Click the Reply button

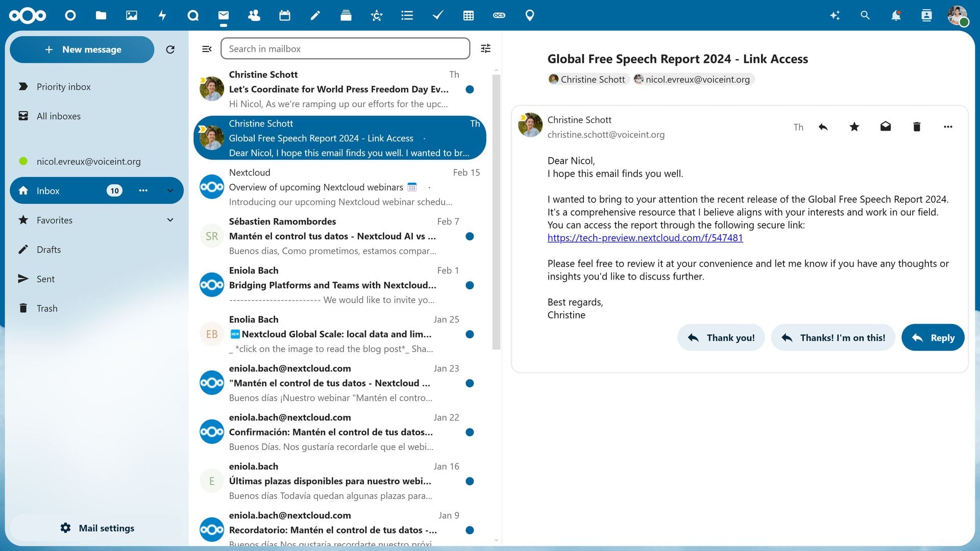coord(933,338)
